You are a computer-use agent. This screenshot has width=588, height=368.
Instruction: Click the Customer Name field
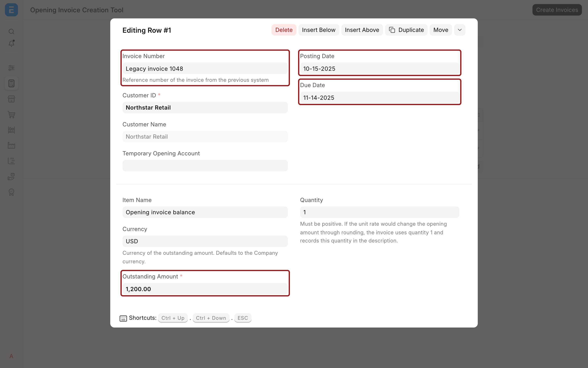click(x=205, y=137)
